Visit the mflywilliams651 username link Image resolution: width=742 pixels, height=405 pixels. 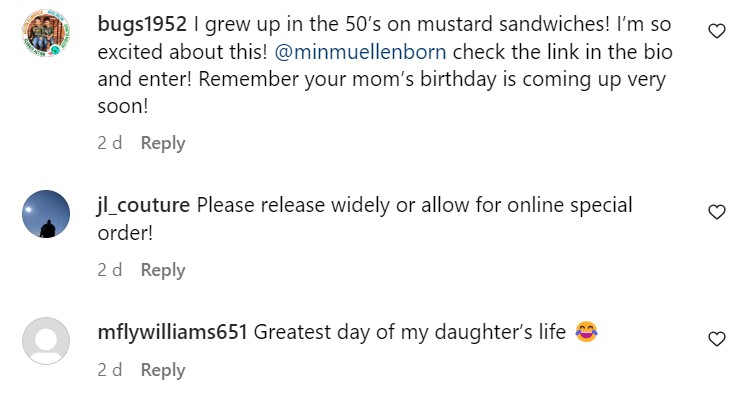[173, 332]
